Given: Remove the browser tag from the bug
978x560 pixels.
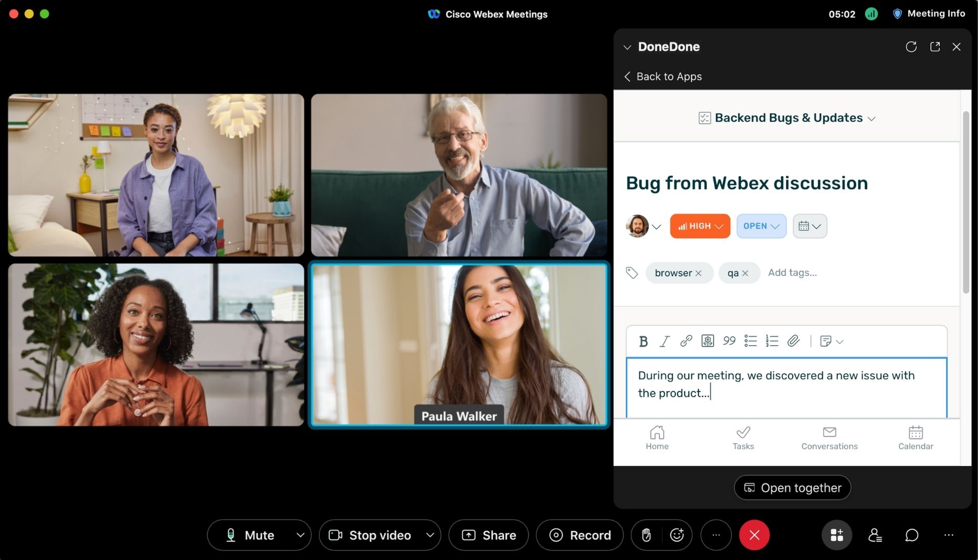Looking at the screenshot, I should [699, 273].
